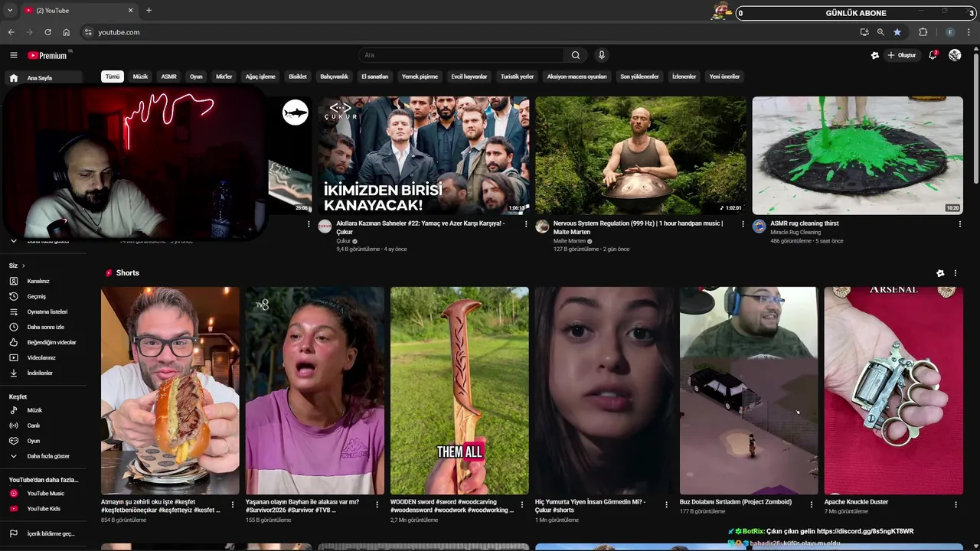Image resolution: width=980 pixels, height=551 pixels.
Task: Bookmark page with the star icon
Action: [897, 32]
